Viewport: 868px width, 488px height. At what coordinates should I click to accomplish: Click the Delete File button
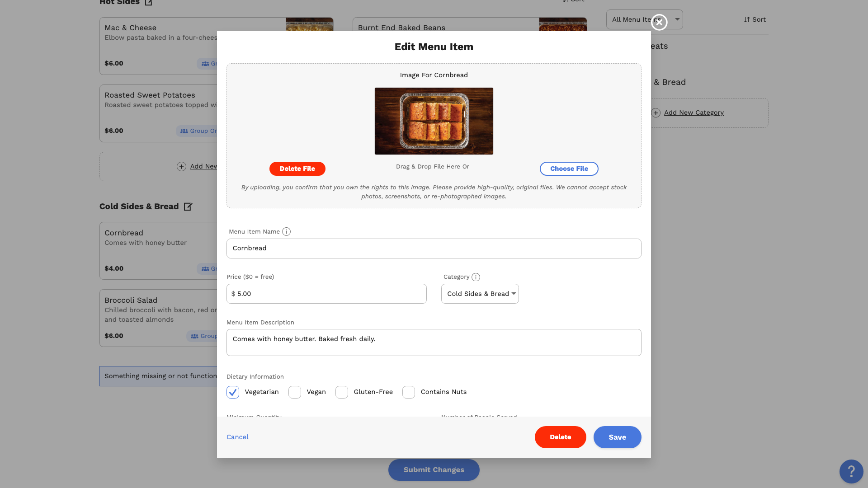click(x=297, y=169)
